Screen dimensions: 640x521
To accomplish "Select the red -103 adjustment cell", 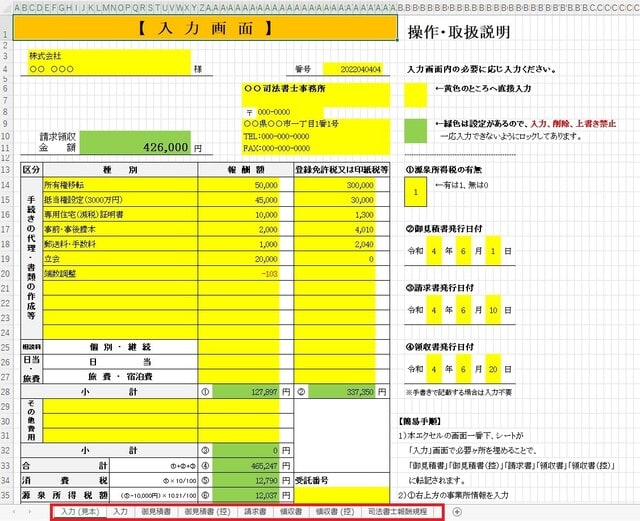I will (x=239, y=273).
